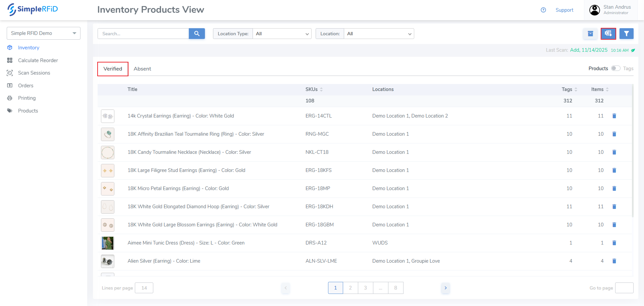Switch to the Absent tab

(142, 69)
